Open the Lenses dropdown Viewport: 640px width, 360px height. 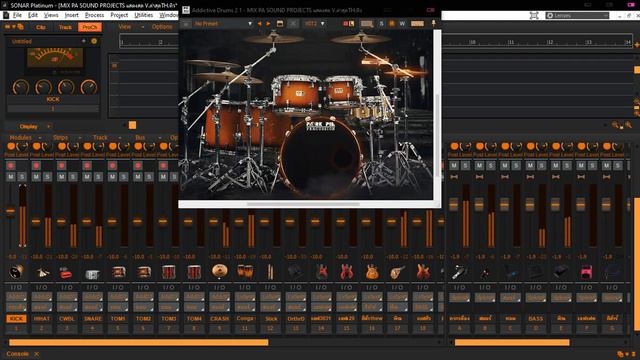pos(577,16)
